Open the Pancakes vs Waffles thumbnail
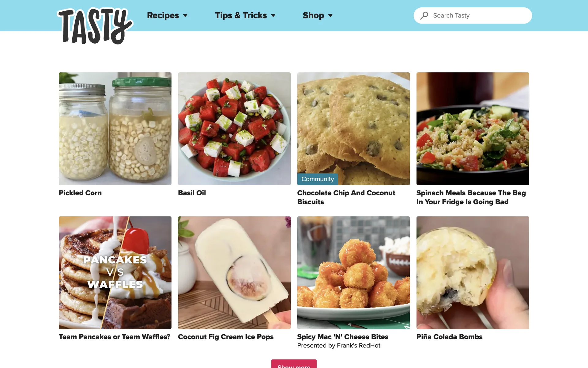Viewport: 588px width, 368px height. pyautogui.click(x=115, y=273)
